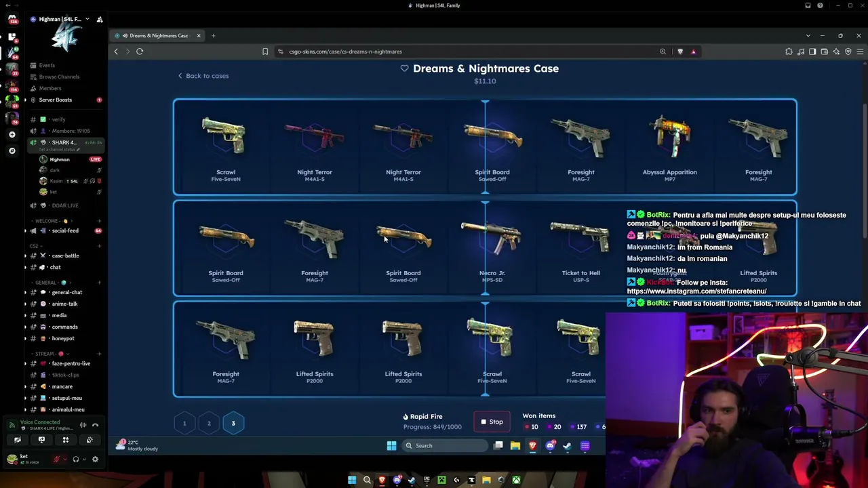Expand the general-chat channel thread arrow

click(x=26, y=292)
